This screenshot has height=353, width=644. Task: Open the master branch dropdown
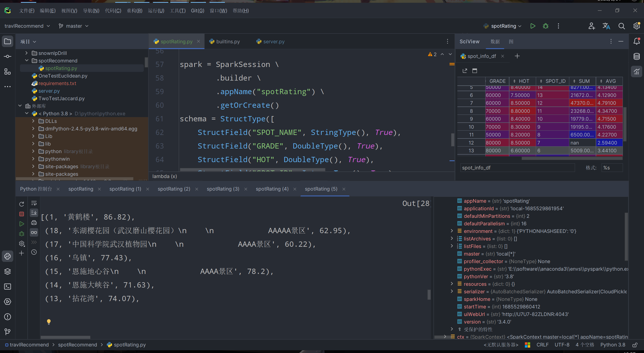coord(74,26)
